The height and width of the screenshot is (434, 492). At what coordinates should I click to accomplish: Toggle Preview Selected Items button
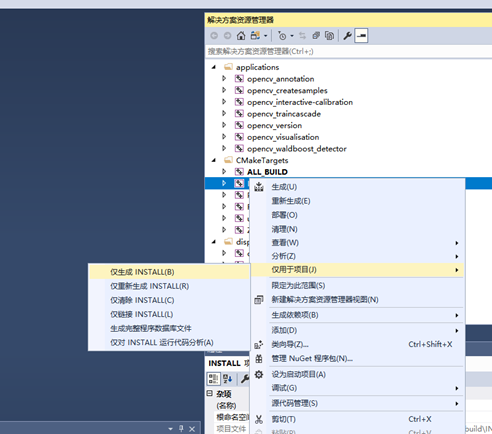click(x=361, y=35)
